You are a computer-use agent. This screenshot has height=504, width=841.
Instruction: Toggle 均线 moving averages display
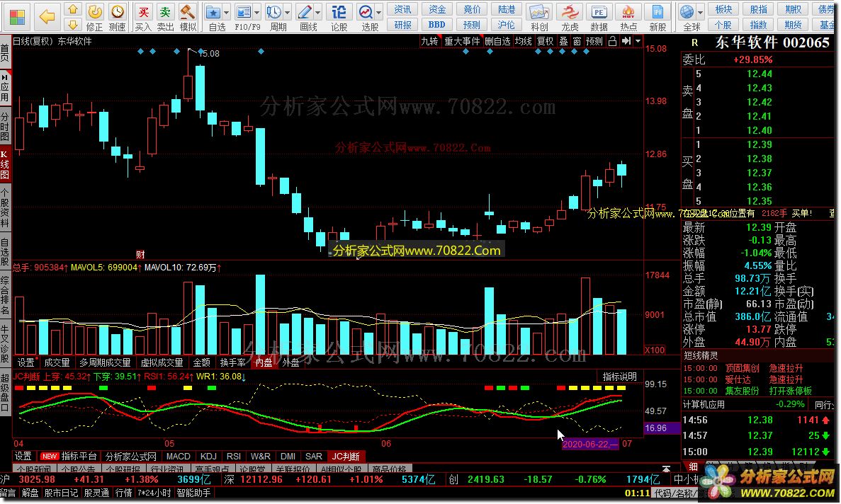[523, 41]
